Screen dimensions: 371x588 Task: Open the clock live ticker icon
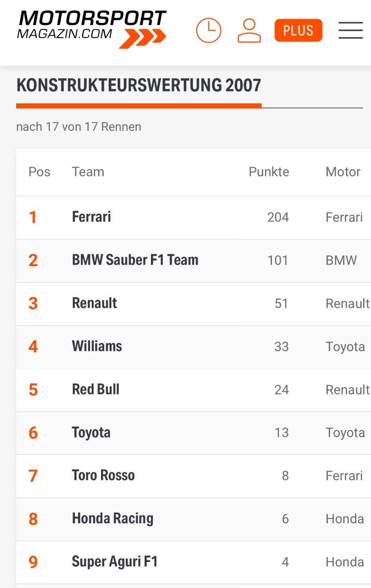coord(209,30)
